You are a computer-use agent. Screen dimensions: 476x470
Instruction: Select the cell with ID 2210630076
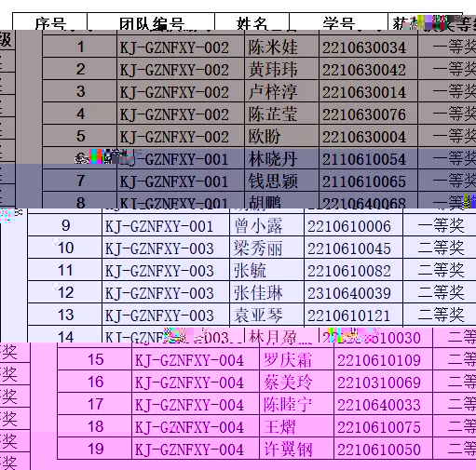pyautogui.click(x=368, y=114)
